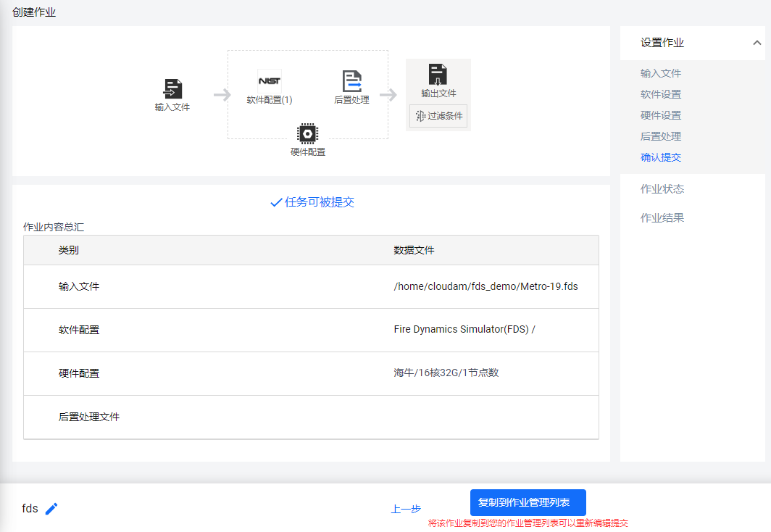Click the 设置作业 panel header

coord(692,43)
